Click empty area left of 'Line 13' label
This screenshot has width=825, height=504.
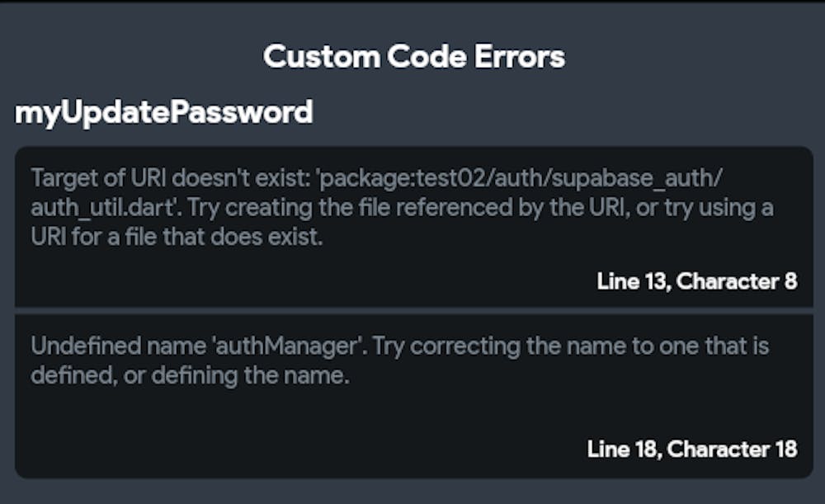click(x=305, y=281)
